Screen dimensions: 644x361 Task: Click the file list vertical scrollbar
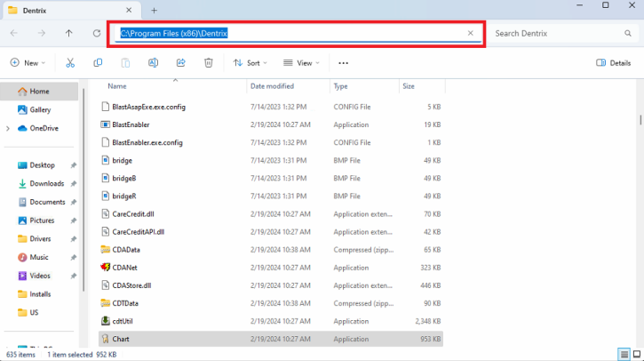tap(640, 120)
